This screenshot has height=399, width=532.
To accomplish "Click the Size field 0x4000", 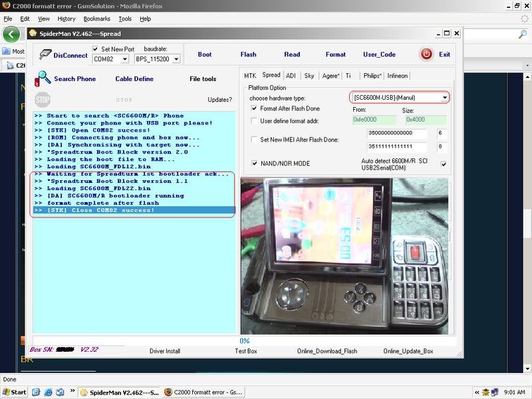I will 426,120.
